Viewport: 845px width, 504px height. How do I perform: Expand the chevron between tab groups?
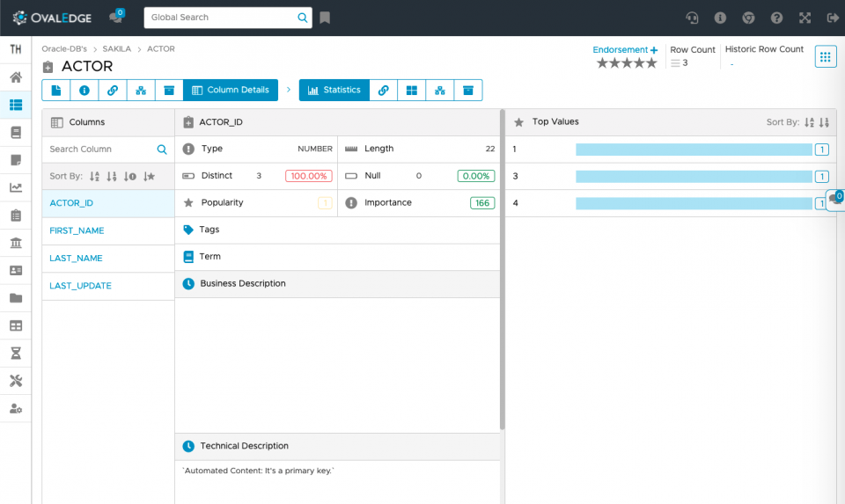pyautogui.click(x=289, y=90)
